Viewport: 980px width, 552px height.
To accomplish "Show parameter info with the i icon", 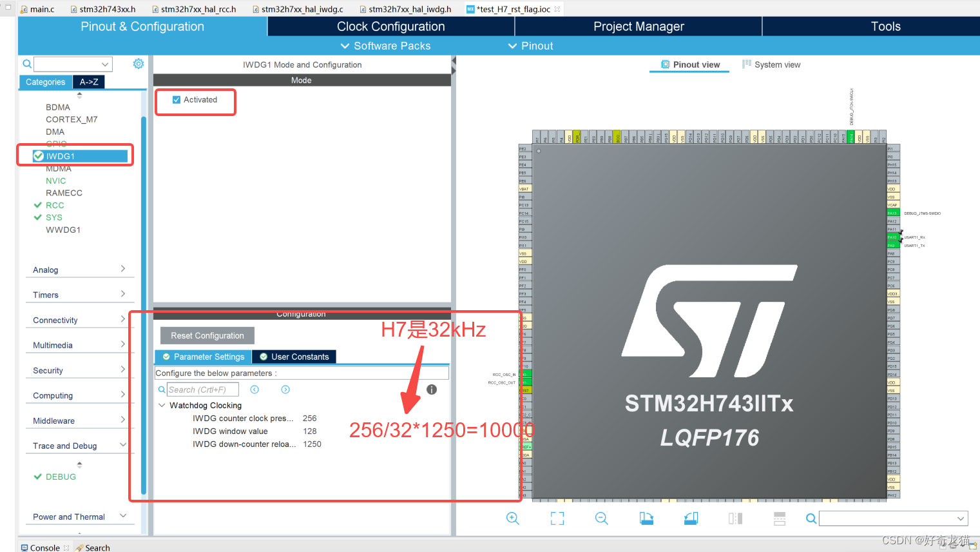I will coord(432,389).
